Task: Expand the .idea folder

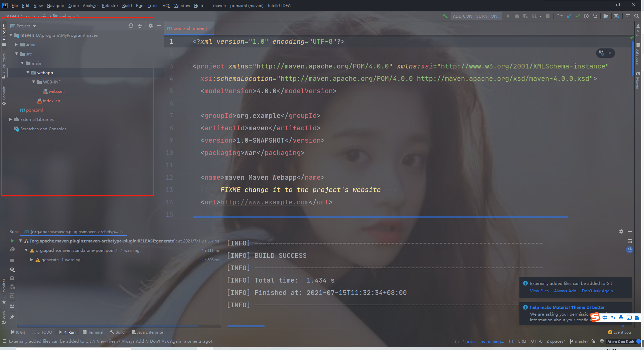Action: 16,44
